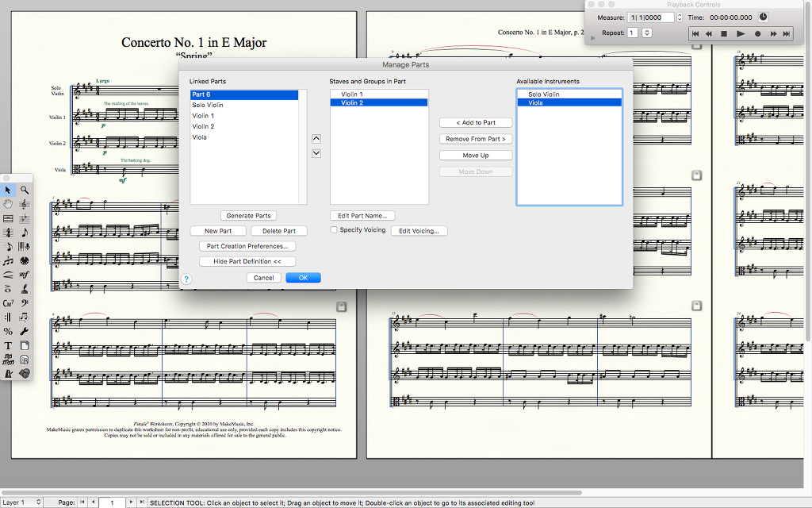Select the Page Layout tool
812x508 pixels.
click(x=25, y=345)
